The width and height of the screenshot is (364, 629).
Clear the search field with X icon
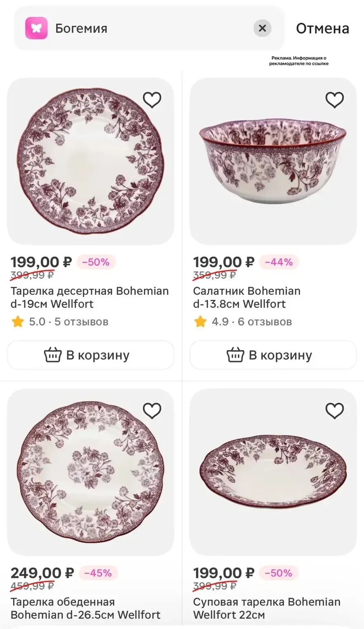tap(262, 28)
